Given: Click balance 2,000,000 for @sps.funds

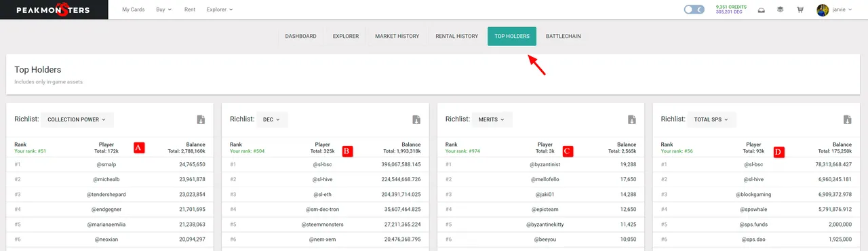Looking at the screenshot, I should pos(840,225).
